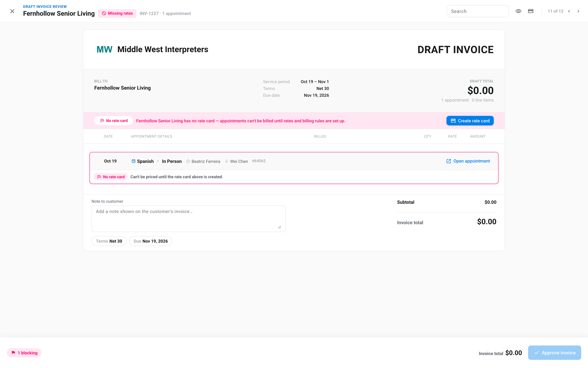Open the Terms Net 30 chip
The image size is (588, 368).
(x=109, y=241)
